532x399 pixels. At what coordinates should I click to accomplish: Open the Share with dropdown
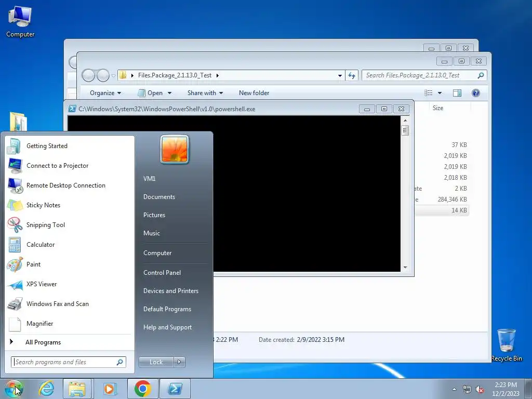(205, 93)
